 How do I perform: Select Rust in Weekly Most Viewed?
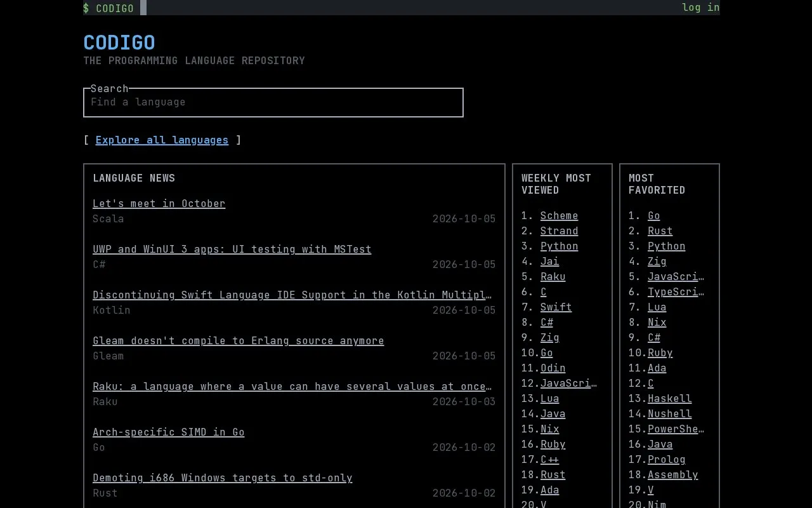click(553, 475)
